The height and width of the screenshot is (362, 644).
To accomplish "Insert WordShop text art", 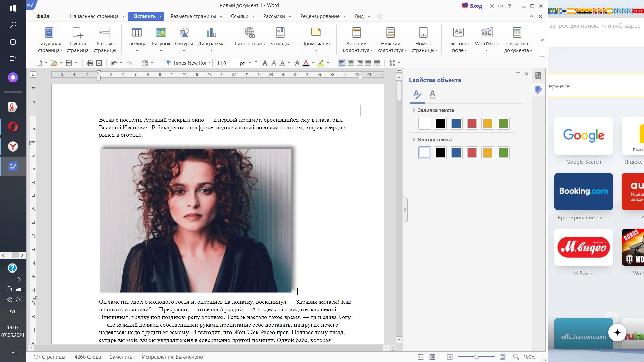I will (486, 33).
